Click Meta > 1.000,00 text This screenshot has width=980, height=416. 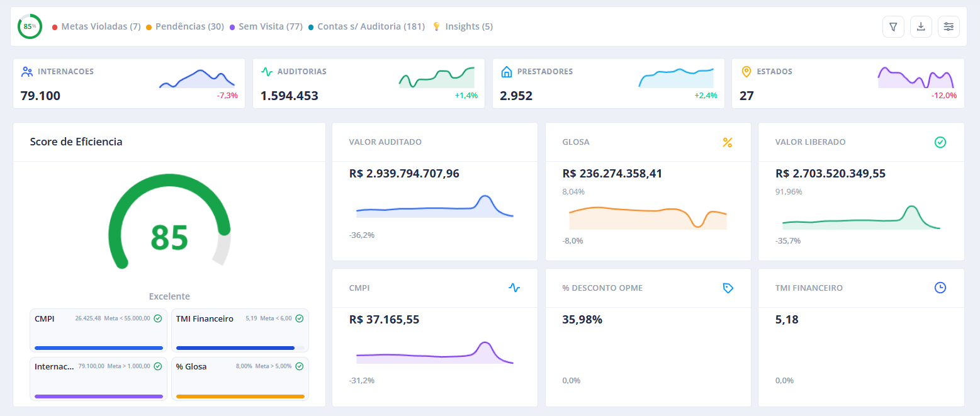point(129,366)
